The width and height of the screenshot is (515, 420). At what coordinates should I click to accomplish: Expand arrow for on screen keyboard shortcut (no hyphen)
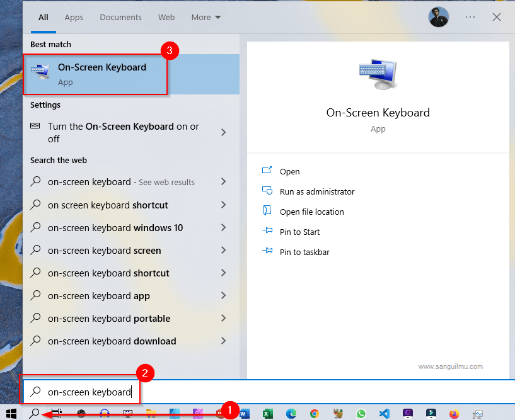pyautogui.click(x=224, y=205)
